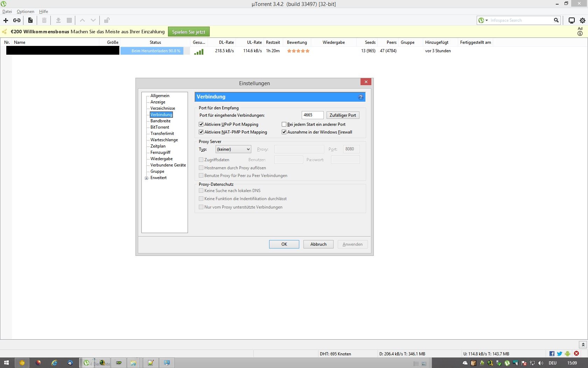Open Internet Explorer from the taskbar

pyautogui.click(x=54, y=363)
